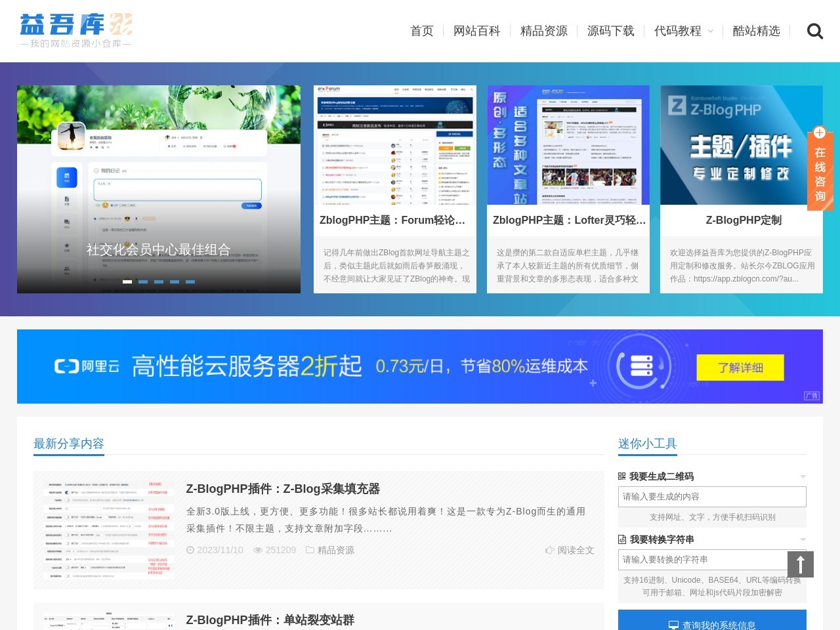Screen dimensions: 840x630
Task: Click the clock icon beside 2023/11/10
Action: point(190,550)
